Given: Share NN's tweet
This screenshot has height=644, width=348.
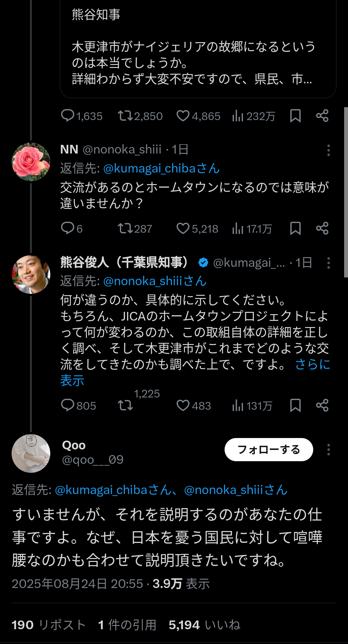Looking at the screenshot, I should tap(322, 229).
